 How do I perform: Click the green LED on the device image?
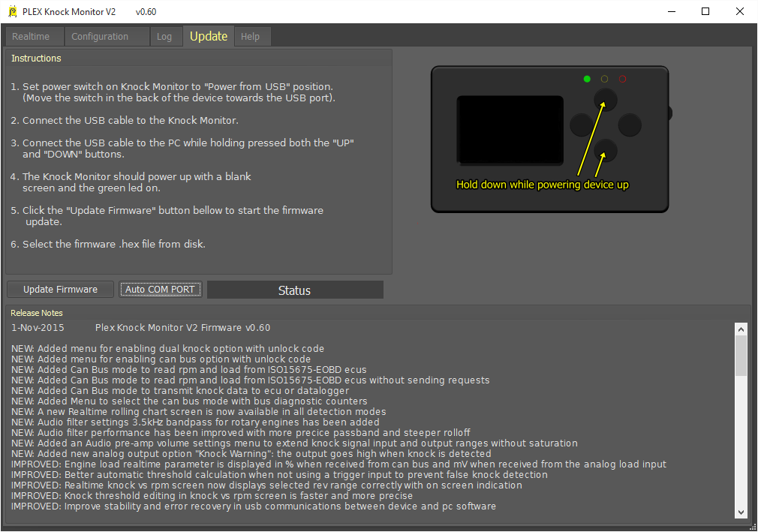pos(587,79)
